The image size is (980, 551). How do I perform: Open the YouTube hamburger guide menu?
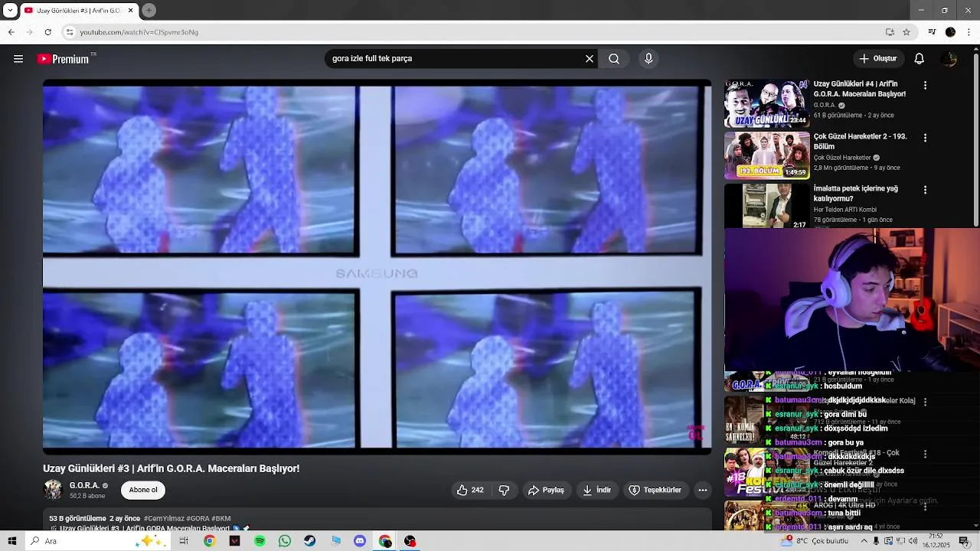click(x=18, y=59)
